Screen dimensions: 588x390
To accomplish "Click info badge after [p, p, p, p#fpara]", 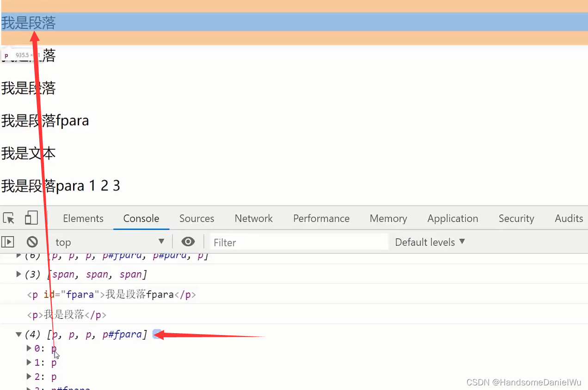I will point(157,334).
